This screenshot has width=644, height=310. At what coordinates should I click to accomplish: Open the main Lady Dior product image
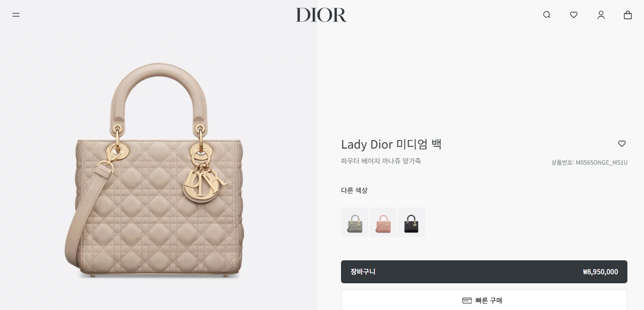coord(158,171)
